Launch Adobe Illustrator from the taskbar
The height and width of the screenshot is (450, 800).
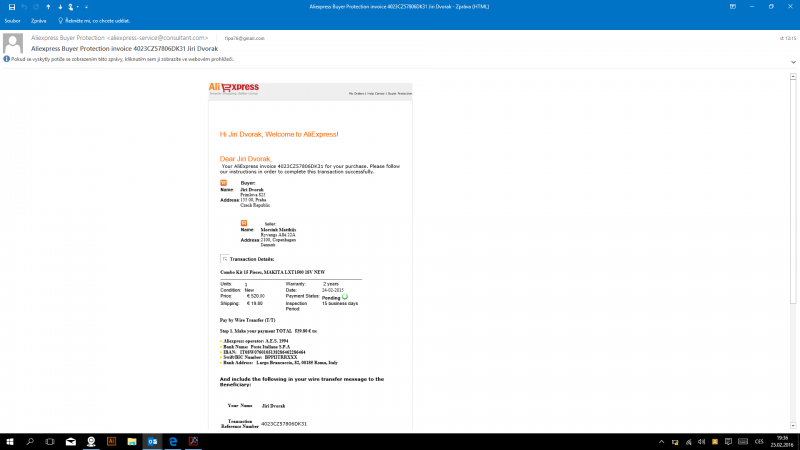click(111, 440)
